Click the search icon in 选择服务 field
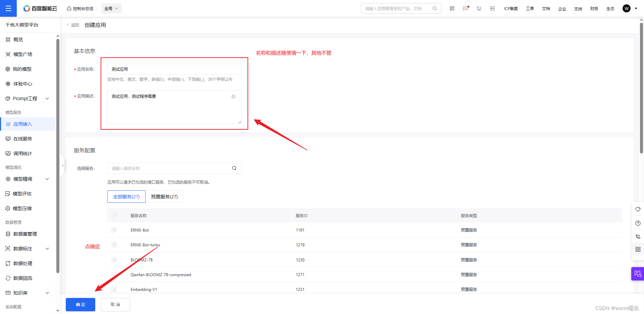Screen dimensions: 644x314 [234, 168]
